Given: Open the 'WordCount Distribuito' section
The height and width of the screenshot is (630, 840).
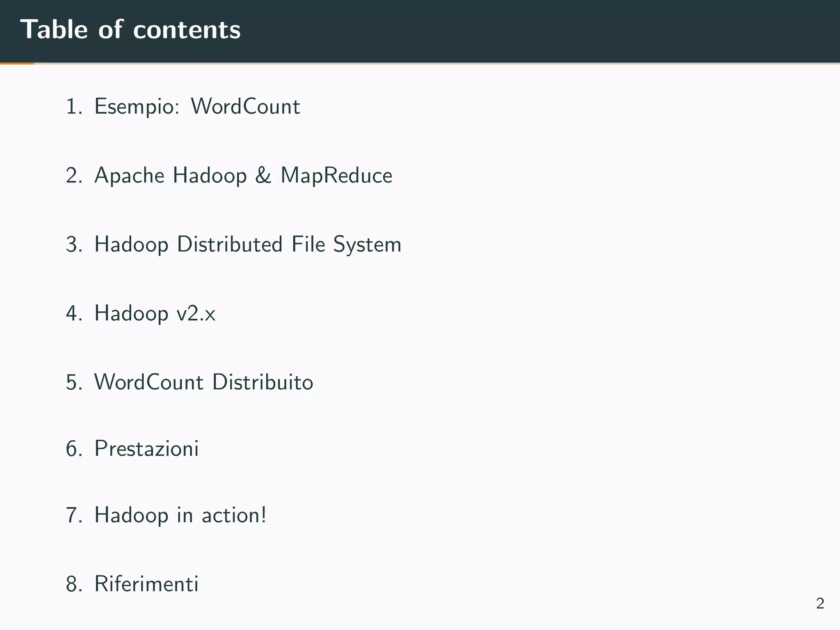Looking at the screenshot, I should coord(203,382).
